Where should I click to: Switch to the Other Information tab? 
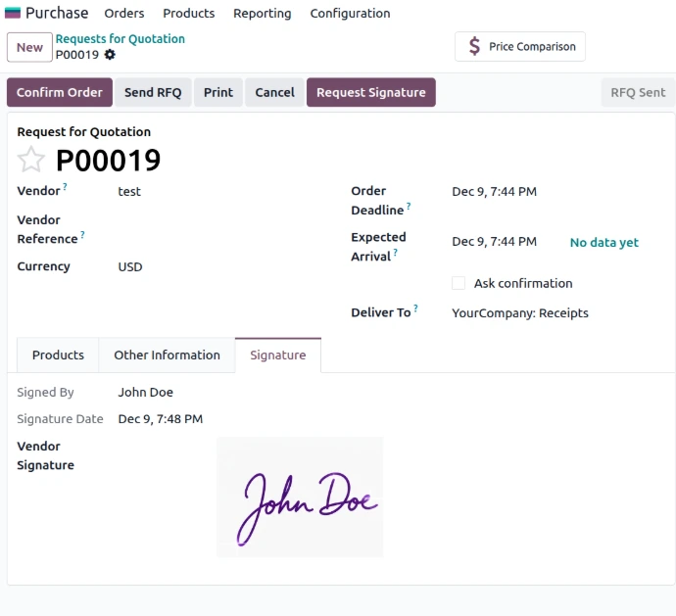167,355
